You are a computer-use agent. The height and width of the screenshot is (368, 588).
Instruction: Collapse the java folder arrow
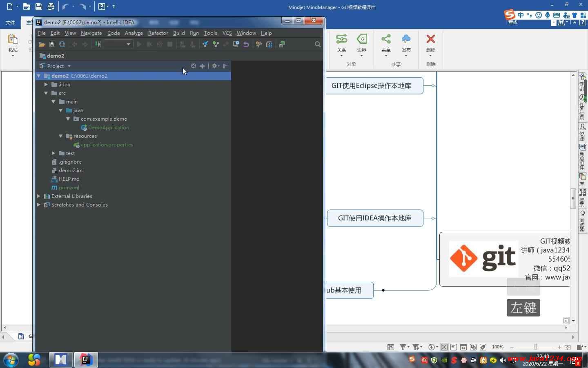[61, 110]
